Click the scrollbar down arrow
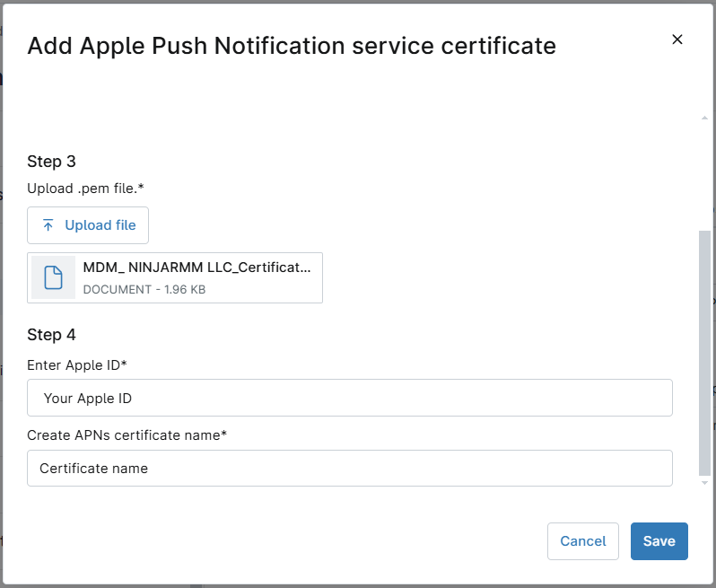 704,483
